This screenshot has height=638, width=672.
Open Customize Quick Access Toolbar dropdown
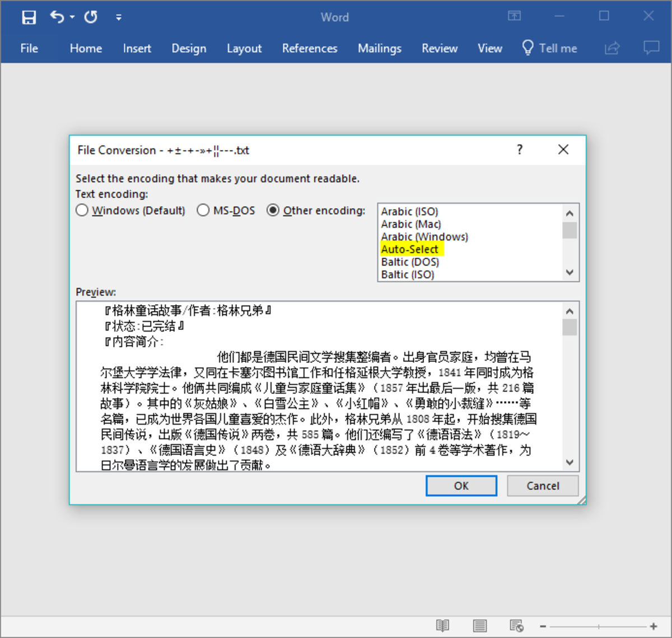(x=119, y=18)
